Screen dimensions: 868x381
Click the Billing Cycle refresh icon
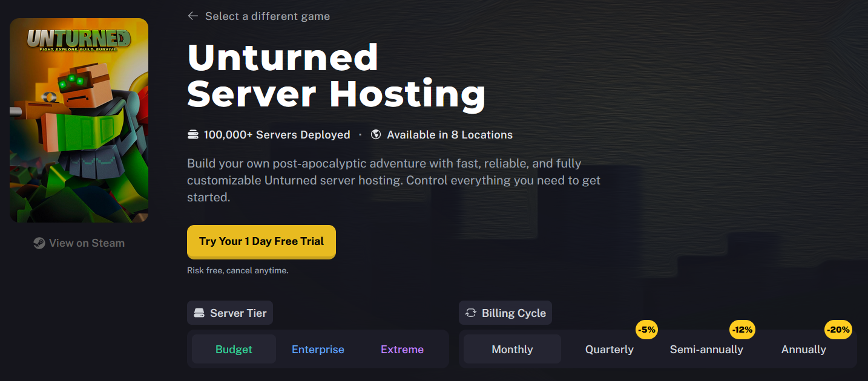pos(470,313)
